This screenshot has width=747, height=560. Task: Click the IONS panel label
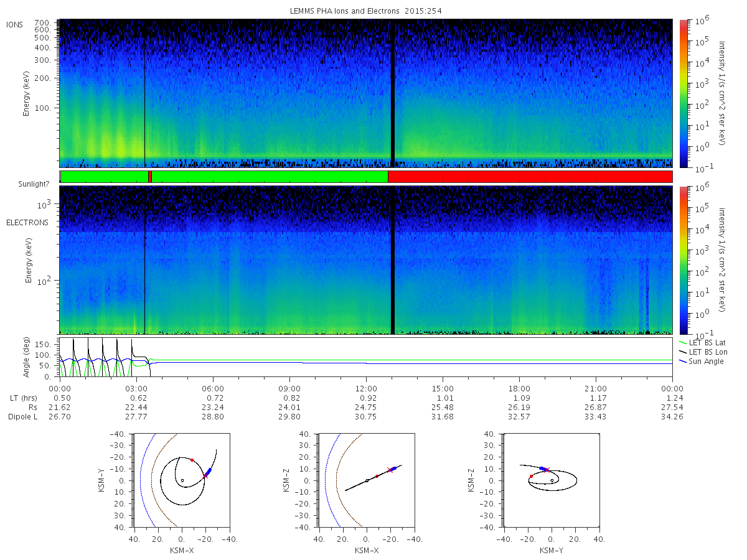click(15, 24)
